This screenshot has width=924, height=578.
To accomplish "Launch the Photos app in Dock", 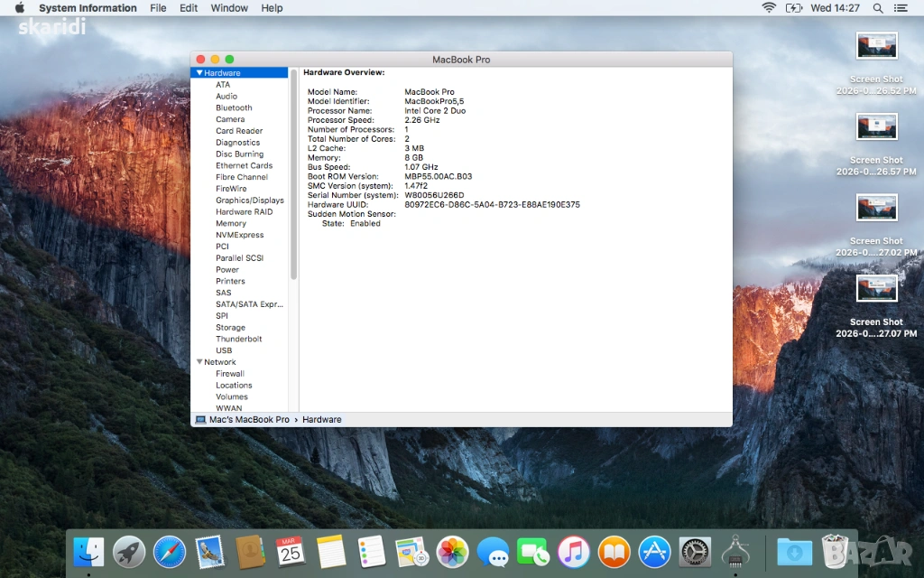I will 452,551.
